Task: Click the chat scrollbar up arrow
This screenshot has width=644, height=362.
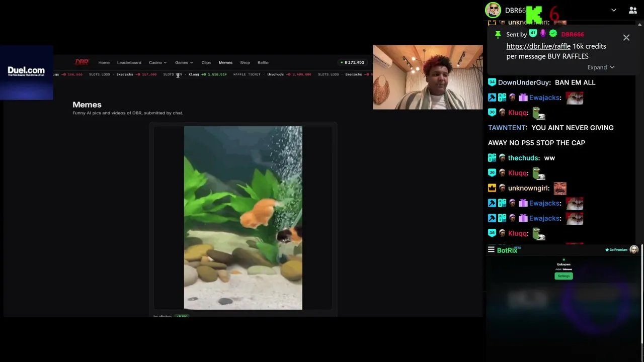Action: click(640, 24)
